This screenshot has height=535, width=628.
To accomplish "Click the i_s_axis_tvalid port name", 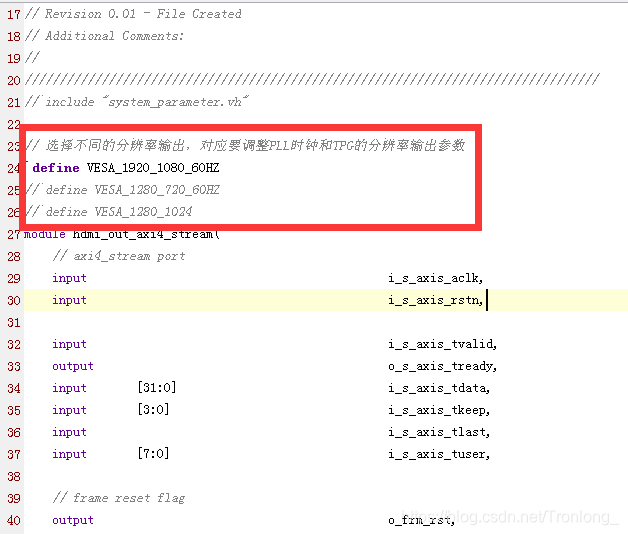I will tap(442, 344).
